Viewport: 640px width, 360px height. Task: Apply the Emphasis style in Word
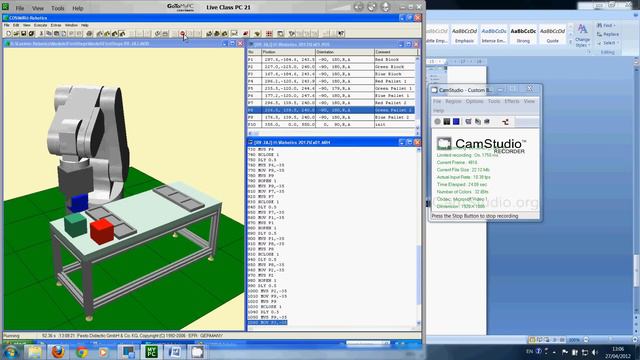(x=464, y=35)
